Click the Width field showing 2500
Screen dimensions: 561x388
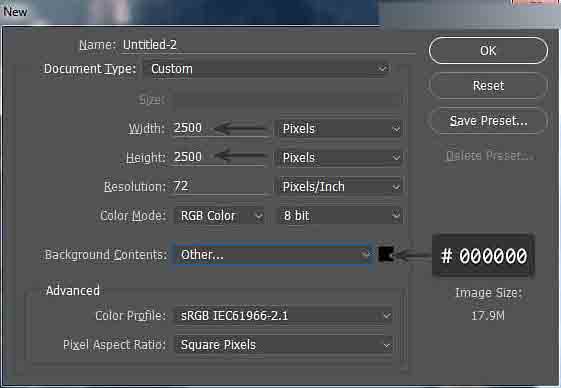221,128
